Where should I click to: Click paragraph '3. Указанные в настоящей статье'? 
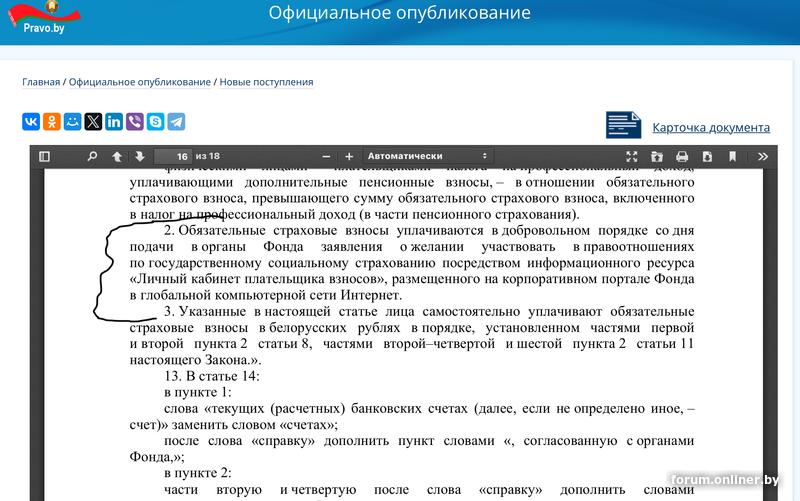click(412, 336)
